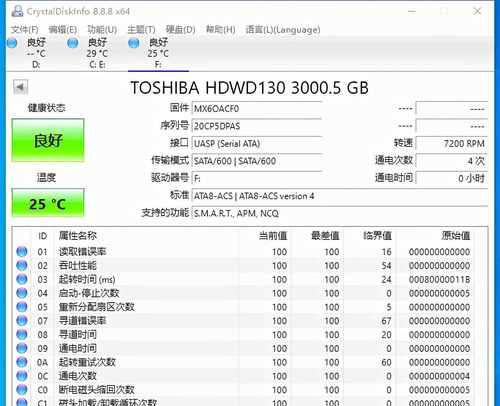
Task: Click status orb for attribute 09 通电时间
Action: (22, 348)
